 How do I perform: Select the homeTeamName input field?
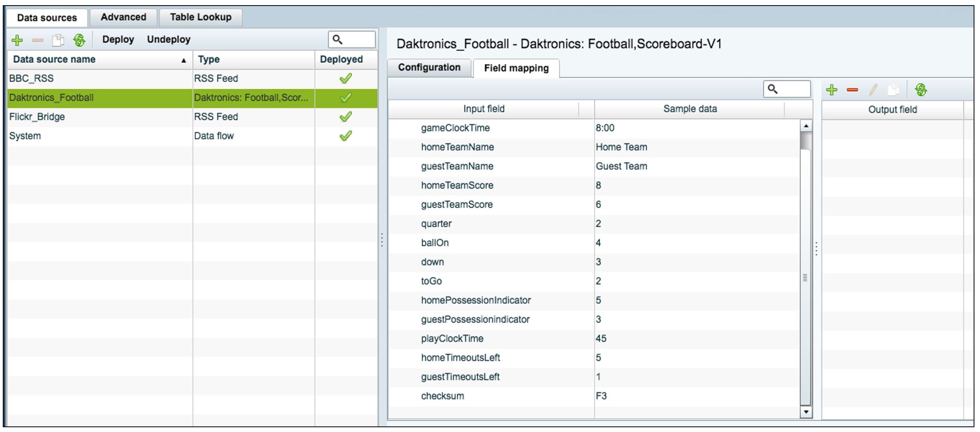457,147
